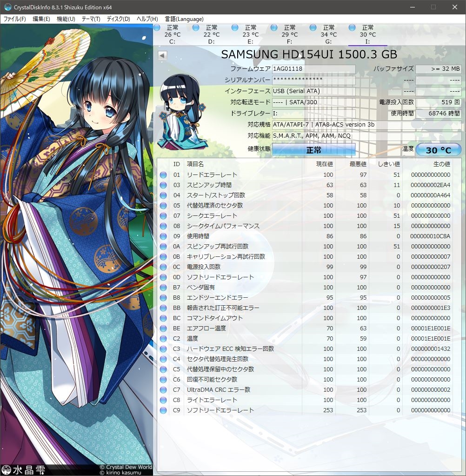
Task: Select drive E: tab at 23 °C
Action: (250, 34)
